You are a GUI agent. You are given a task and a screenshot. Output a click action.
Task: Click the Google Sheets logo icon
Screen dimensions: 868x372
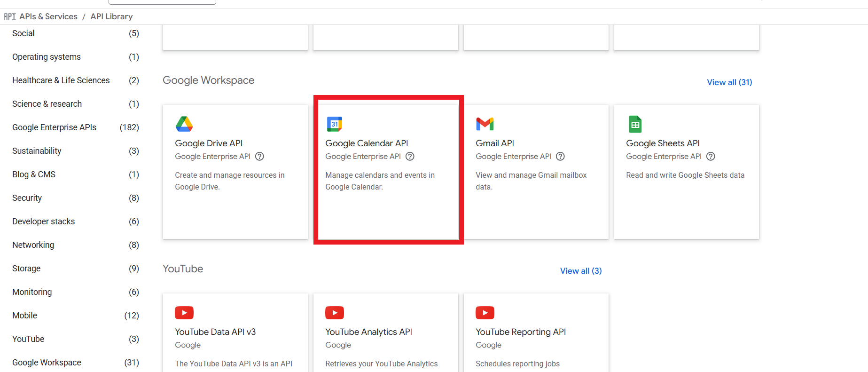[x=635, y=124]
